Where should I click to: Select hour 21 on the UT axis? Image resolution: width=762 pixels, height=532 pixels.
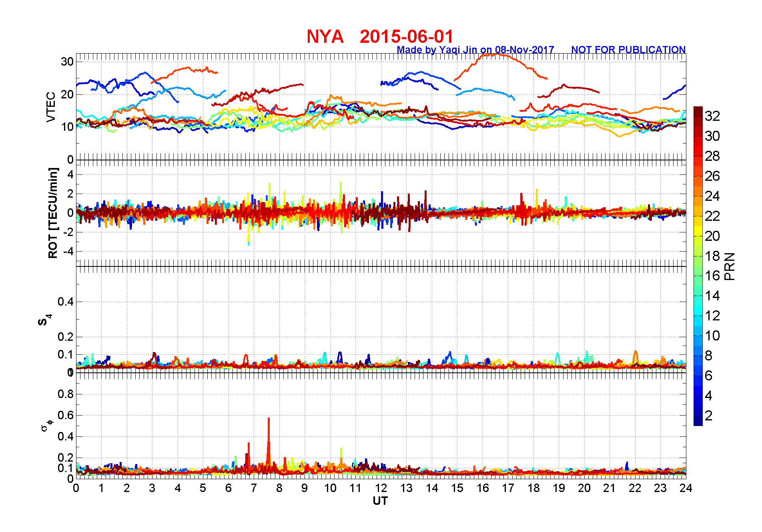tap(610, 488)
